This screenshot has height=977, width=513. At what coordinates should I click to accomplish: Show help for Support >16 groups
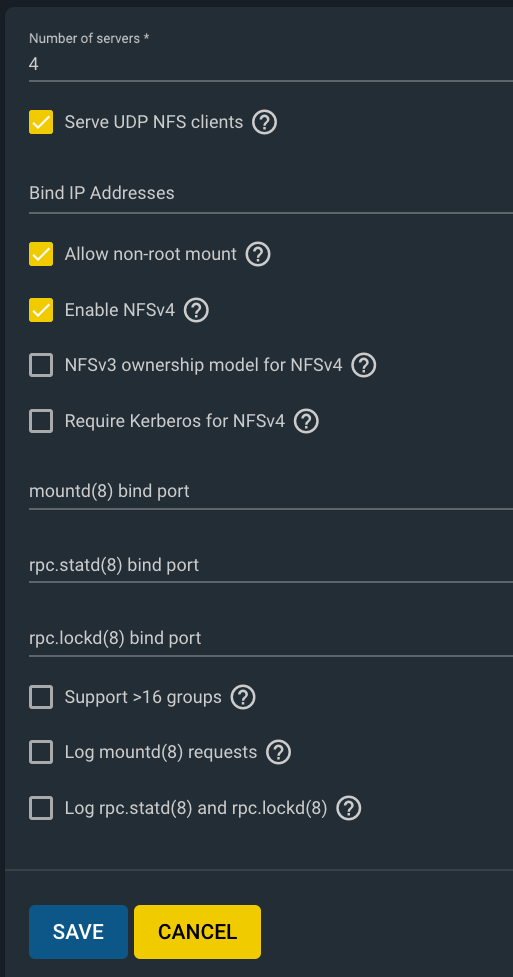pos(243,697)
